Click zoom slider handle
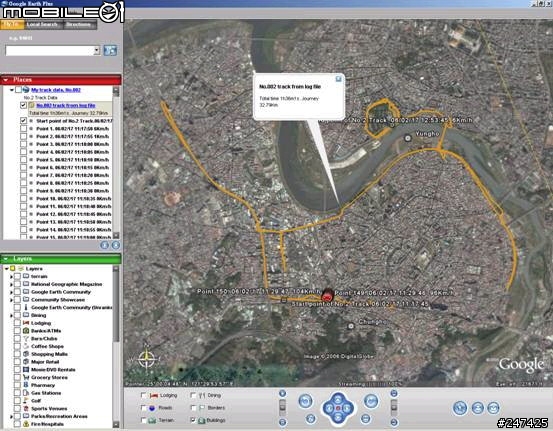Viewport: 553px width, 431px height. click(x=282, y=407)
